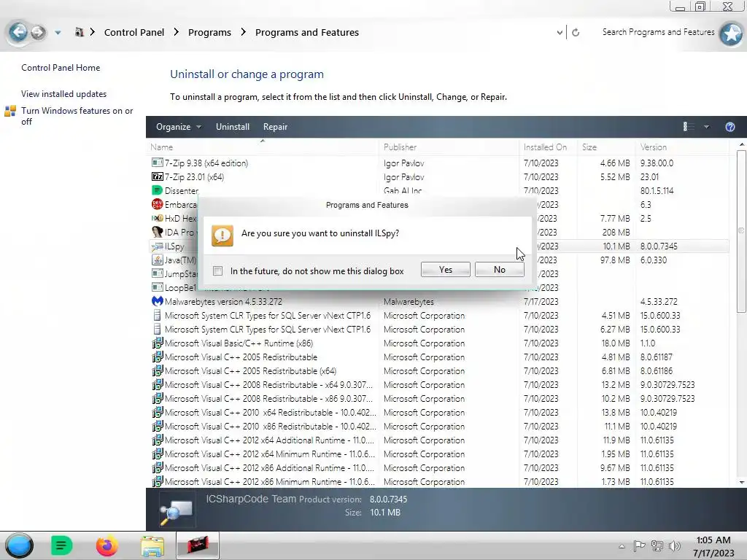This screenshot has width=747, height=560.
Task: Select the Malwarebytes program icon
Action: 158,301
